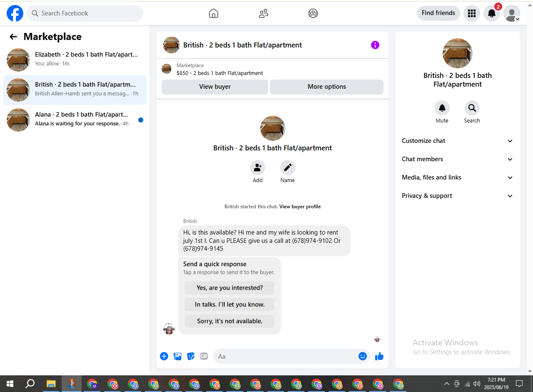Screen dimensions: 533x392
Task: Open Windows taskbar search
Action: point(30,384)
